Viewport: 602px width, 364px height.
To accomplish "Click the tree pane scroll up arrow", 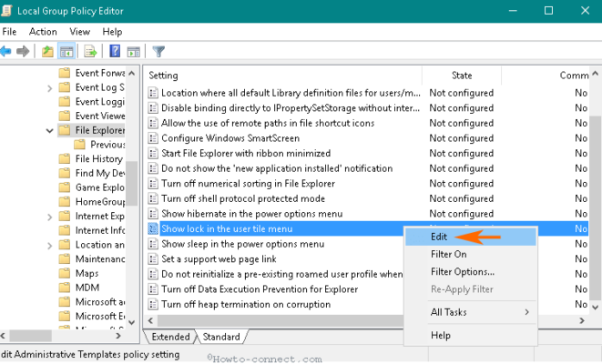I will pos(132,73).
